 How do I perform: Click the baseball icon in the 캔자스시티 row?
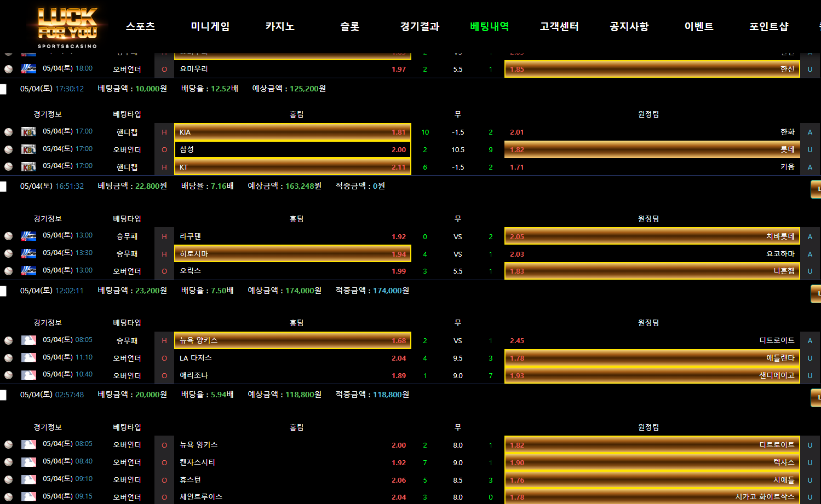click(8, 462)
